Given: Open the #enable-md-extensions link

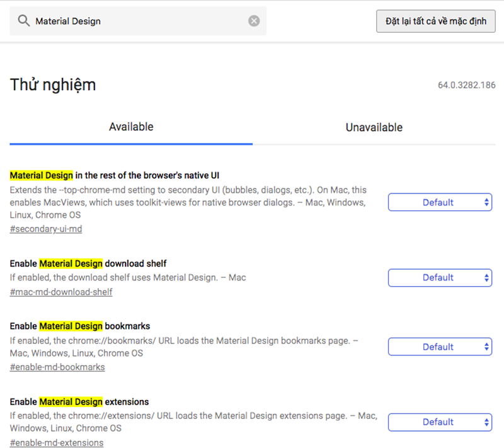Looking at the screenshot, I should (57, 442).
